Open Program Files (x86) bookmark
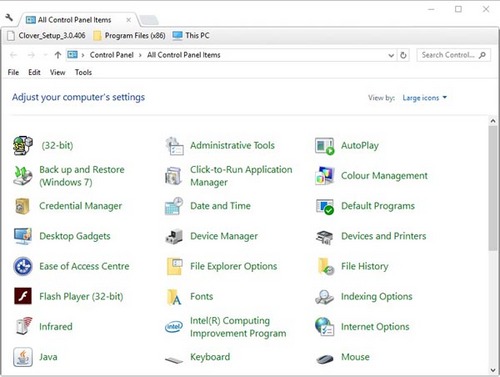Image resolution: width=500 pixels, height=377 pixels. tap(130, 35)
